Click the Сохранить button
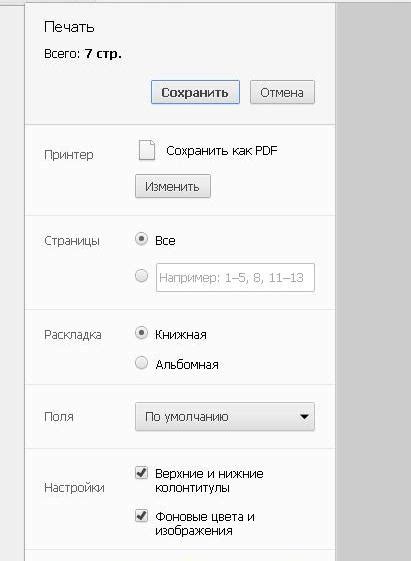This screenshot has width=411, height=561. 195,92
